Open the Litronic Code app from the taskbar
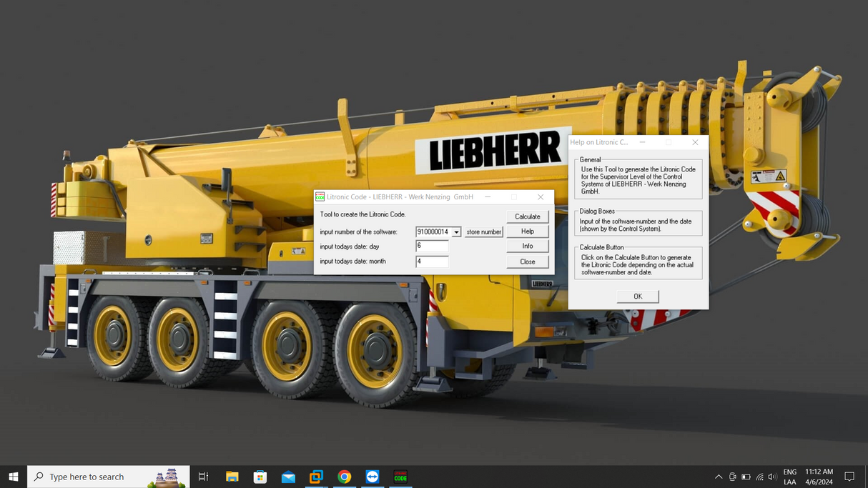Image resolution: width=868 pixels, height=488 pixels. click(400, 477)
